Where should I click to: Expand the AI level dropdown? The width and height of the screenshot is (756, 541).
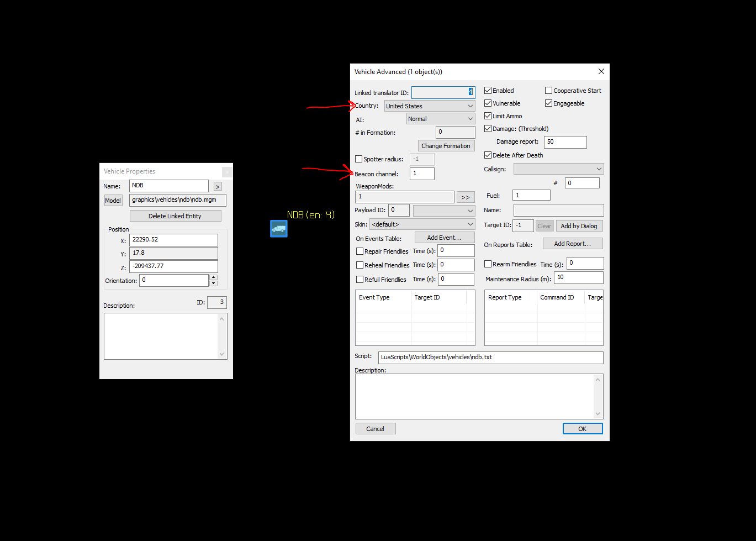pos(441,119)
